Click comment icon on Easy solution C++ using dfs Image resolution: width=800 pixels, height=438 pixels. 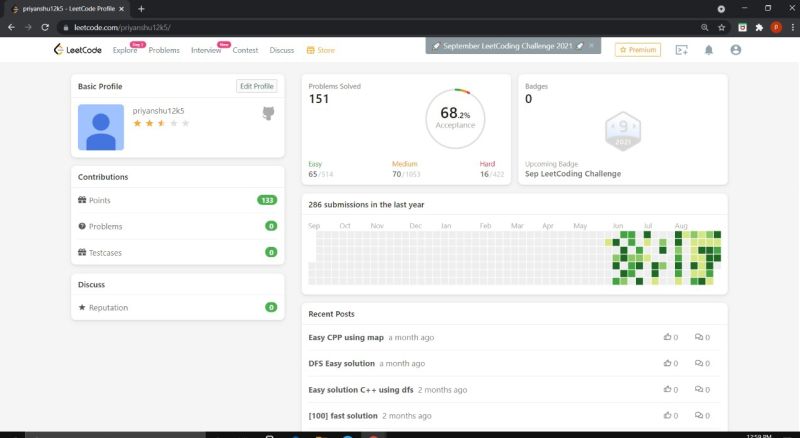(x=698, y=389)
